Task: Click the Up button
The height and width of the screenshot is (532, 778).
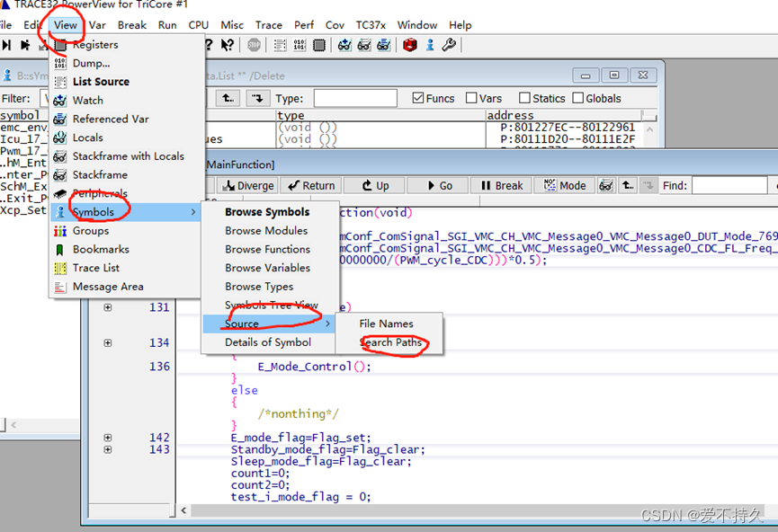Action: tap(375, 186)
